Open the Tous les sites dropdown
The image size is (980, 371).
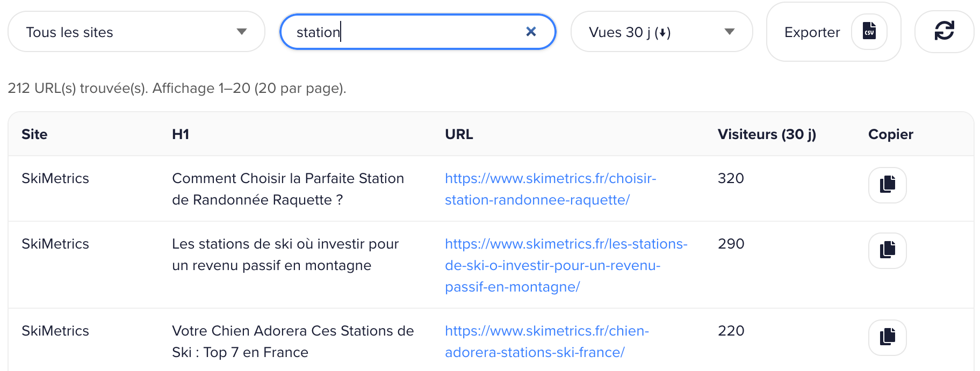tap(136, 32)
